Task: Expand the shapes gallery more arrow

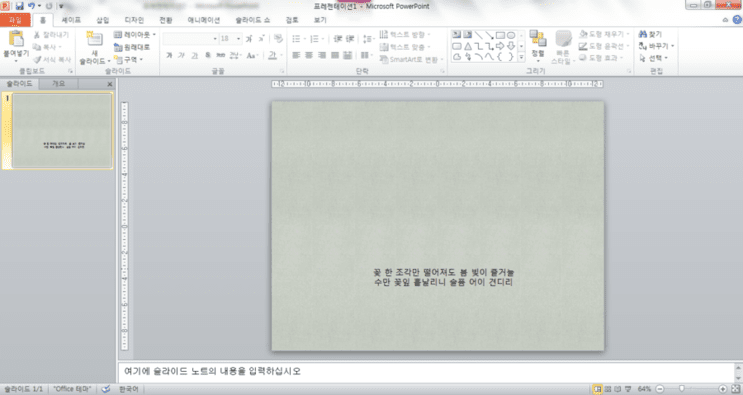Action: [x=521, y=57]
